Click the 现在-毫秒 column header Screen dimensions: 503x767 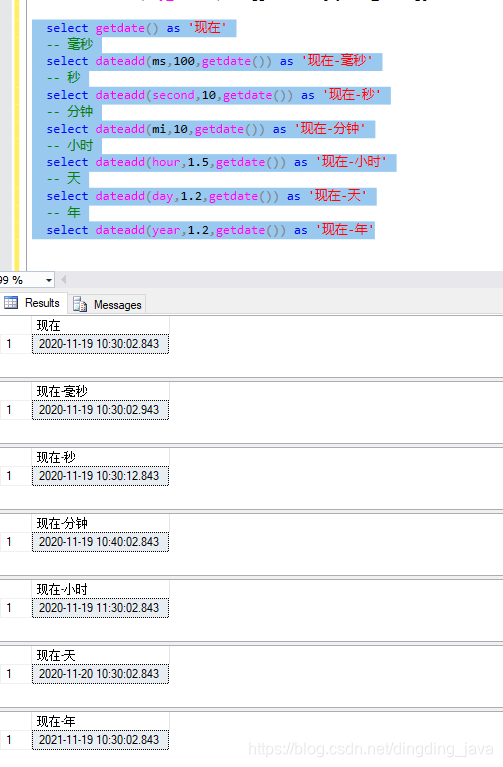100,392
